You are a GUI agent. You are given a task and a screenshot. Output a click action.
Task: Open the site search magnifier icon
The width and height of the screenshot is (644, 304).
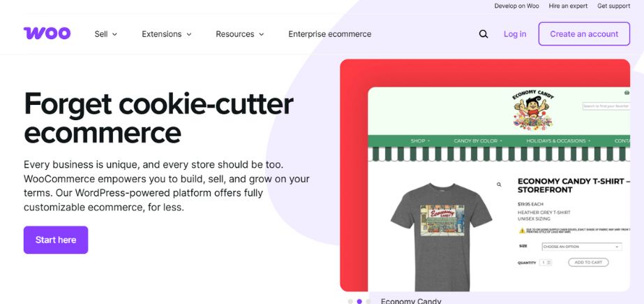[484, 34]
